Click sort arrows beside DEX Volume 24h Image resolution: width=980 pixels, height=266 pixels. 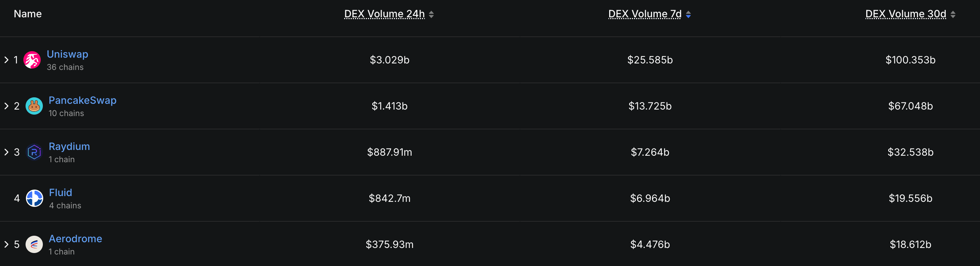(431, 14)
